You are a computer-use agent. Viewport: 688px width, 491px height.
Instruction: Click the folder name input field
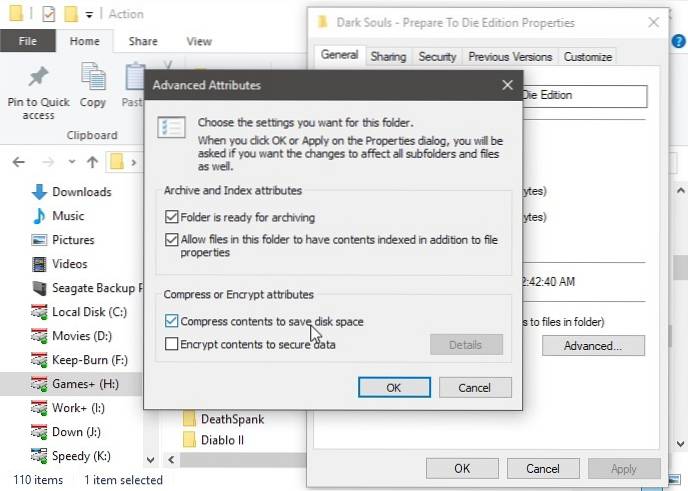pyautogui.click(x=584, y=96)
